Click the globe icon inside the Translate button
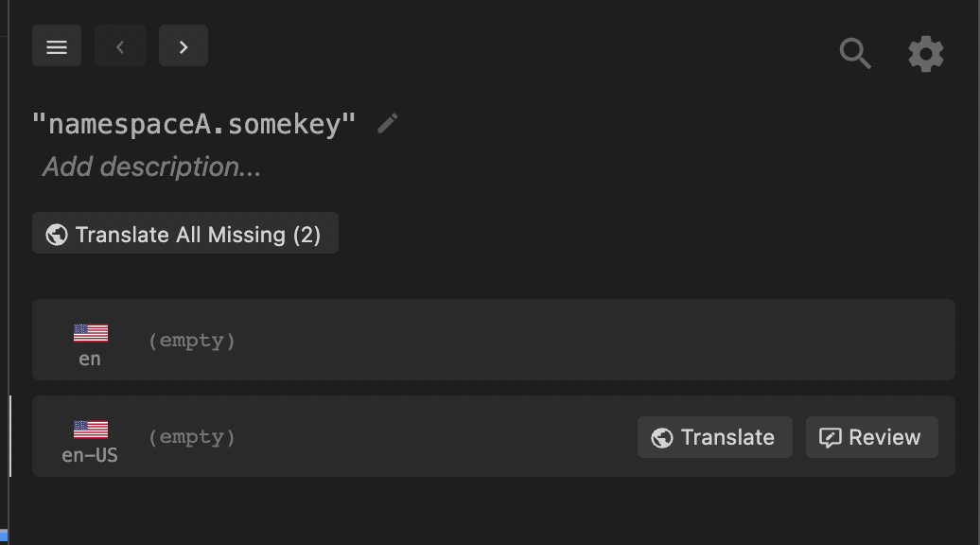 pyautogui.click(x=664, y=437)
